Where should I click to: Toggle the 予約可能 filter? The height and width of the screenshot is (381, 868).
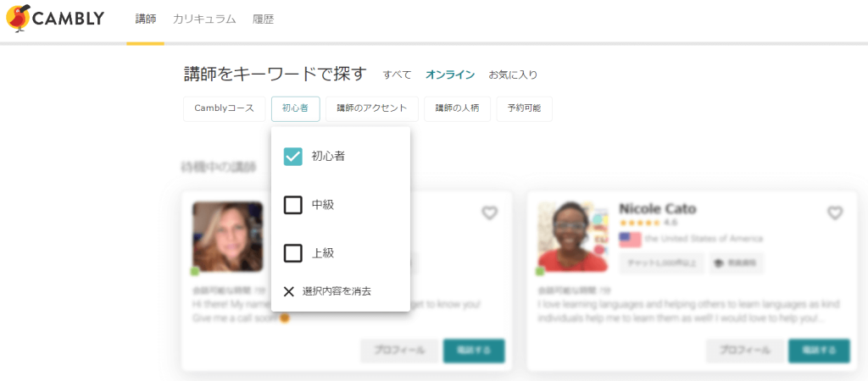click(525, 108)
